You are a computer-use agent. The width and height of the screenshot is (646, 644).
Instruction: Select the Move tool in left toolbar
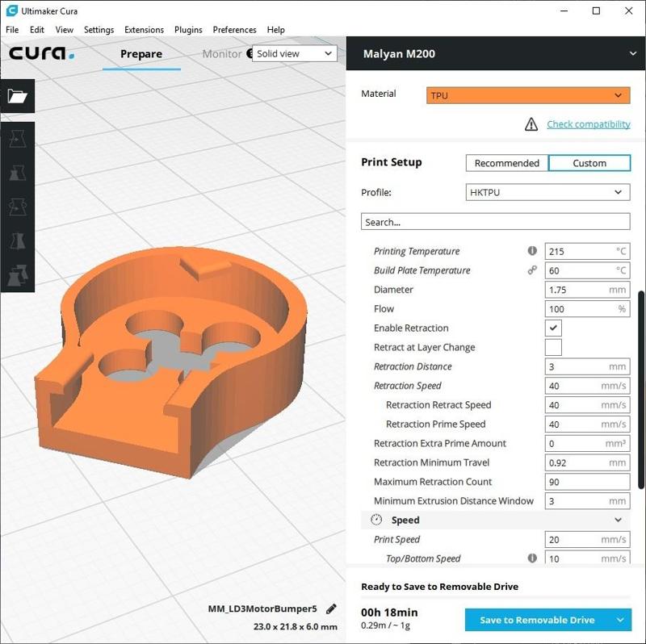tap(17, 139)
